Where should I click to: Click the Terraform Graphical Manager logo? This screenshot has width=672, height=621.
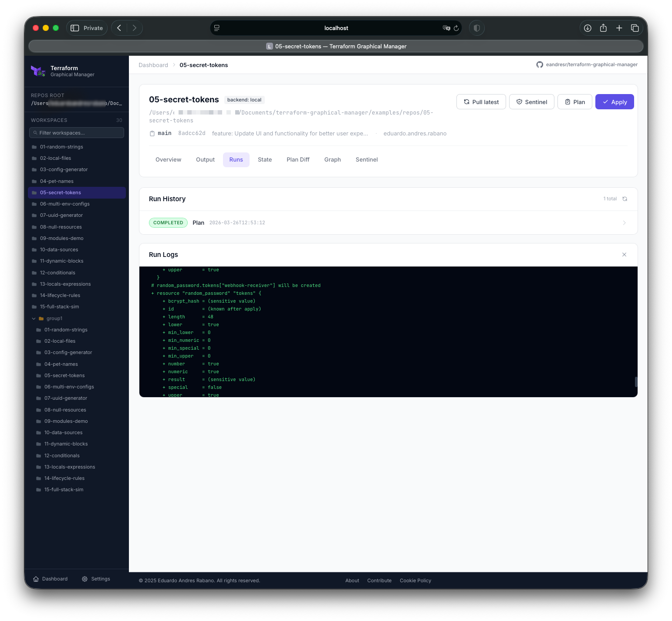[x=38, y=71]
